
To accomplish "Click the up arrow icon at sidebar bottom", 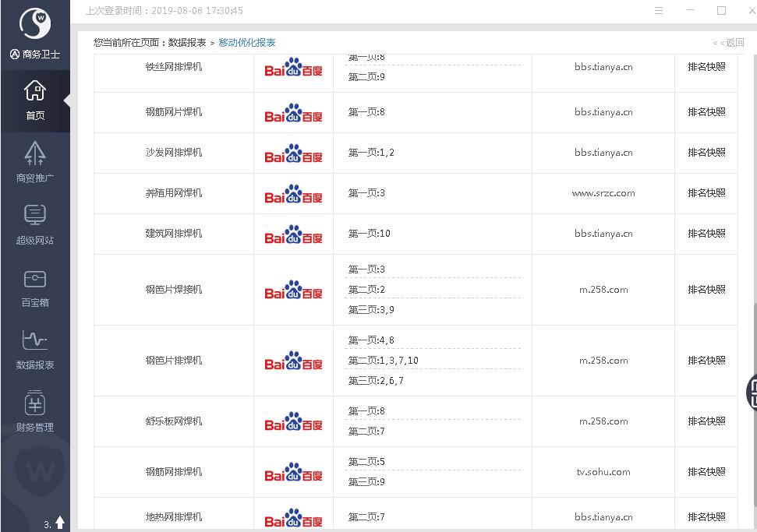I will coord(60,523).
